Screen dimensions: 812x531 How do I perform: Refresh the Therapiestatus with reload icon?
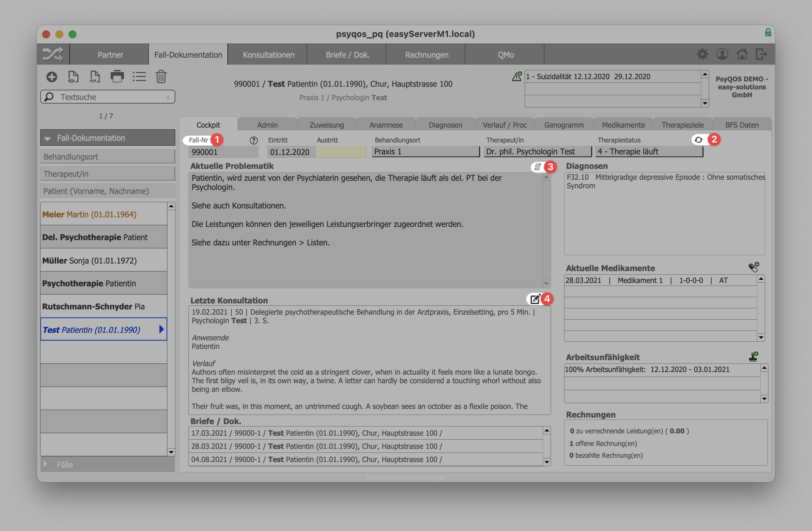click(x=698, y=140)
